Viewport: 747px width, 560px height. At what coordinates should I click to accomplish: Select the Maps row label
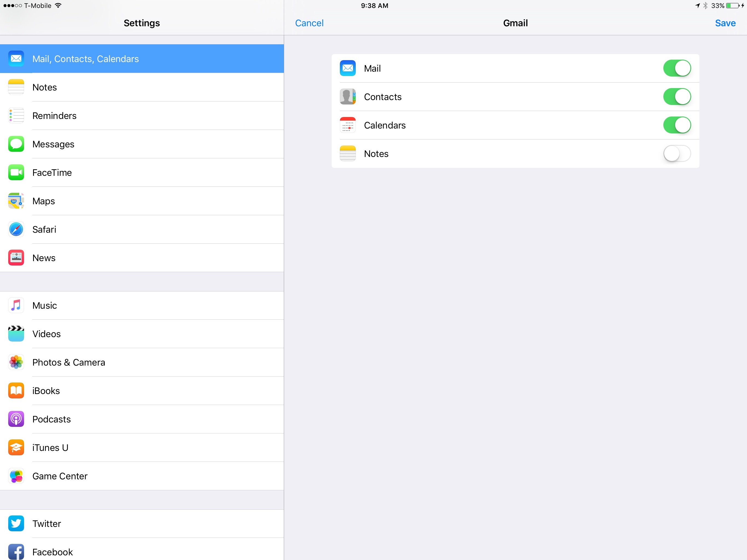[x=43, y=201]
